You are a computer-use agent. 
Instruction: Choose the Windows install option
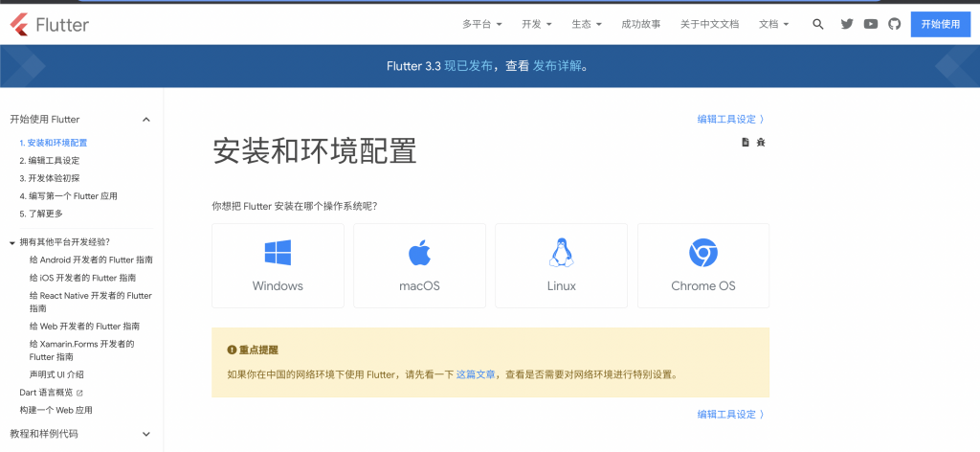278,265
